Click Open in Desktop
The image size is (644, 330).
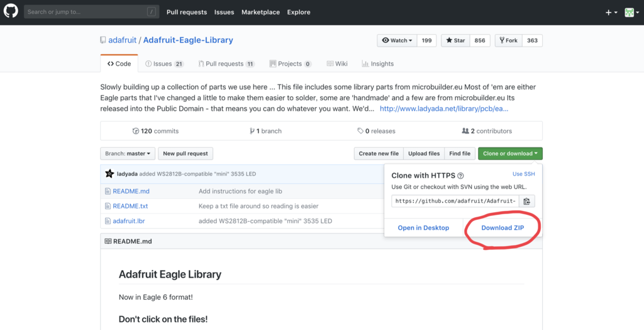423,227
